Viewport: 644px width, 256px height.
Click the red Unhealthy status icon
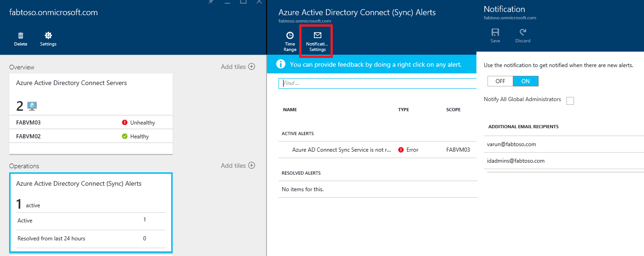point(125,123)
